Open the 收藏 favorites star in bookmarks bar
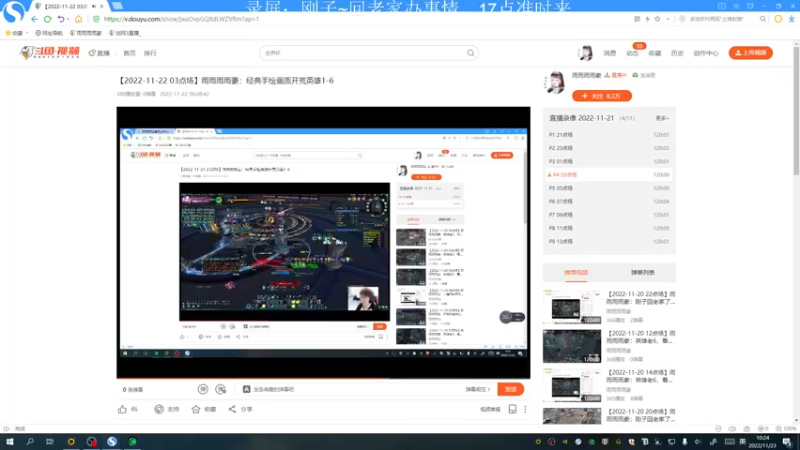This screenshot has height=450, width=800. click(x=8, y=33)
